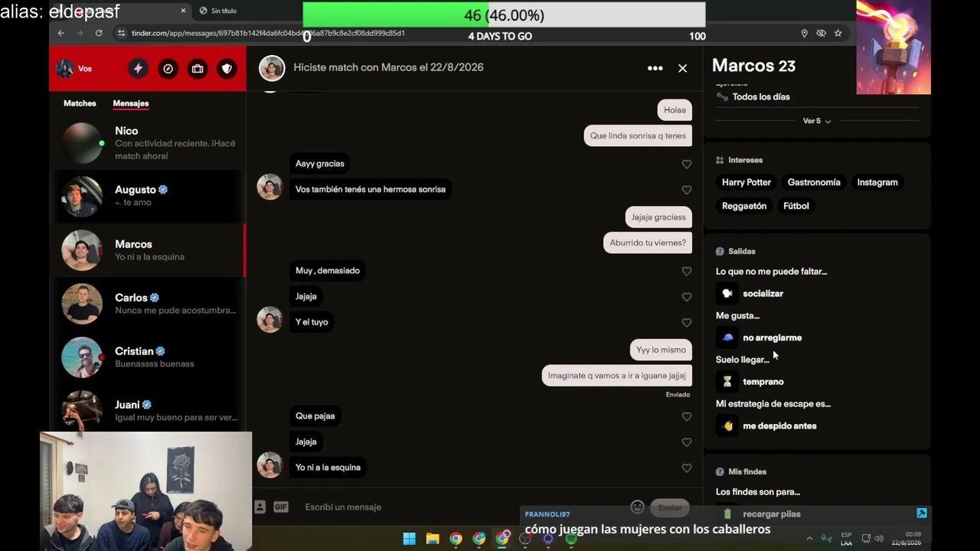This screenshot has width=980, height=551.
Task: Open the three-dots chat options menu
Action: pos(655,68)
